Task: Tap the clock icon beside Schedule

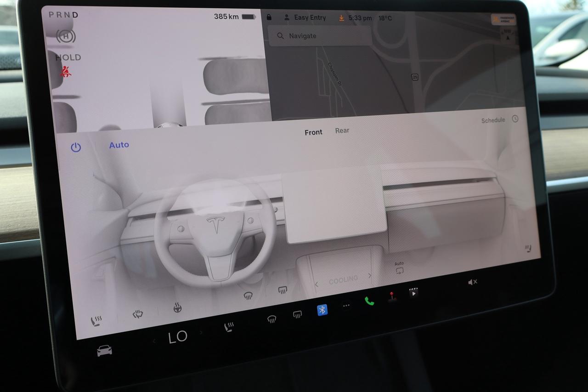Action: (515, 119)
